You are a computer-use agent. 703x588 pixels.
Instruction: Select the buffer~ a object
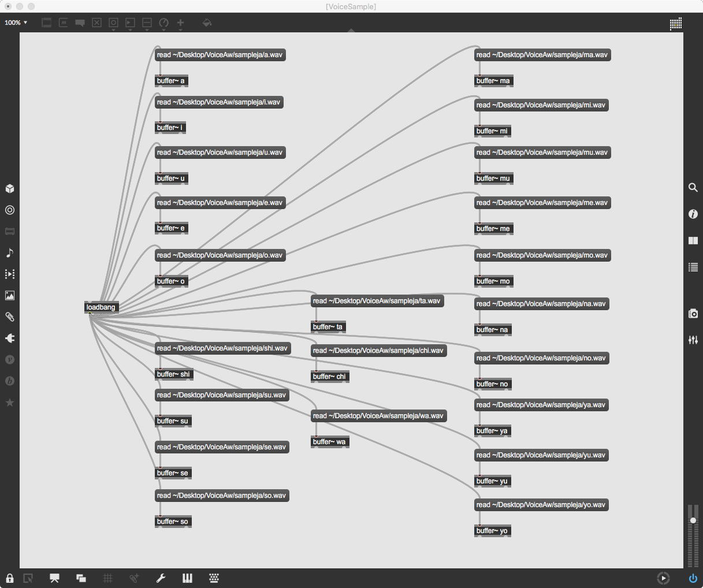(x=171, y=81)
